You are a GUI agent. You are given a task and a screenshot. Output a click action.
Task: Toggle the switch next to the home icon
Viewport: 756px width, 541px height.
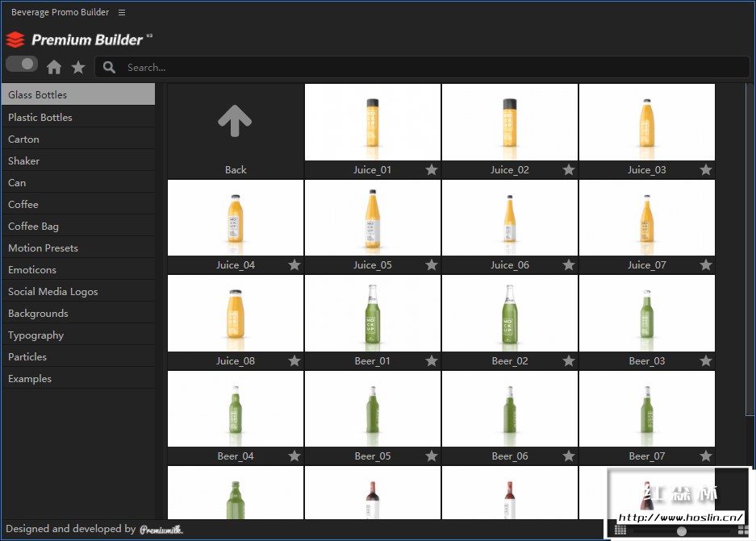click(22, 64)
